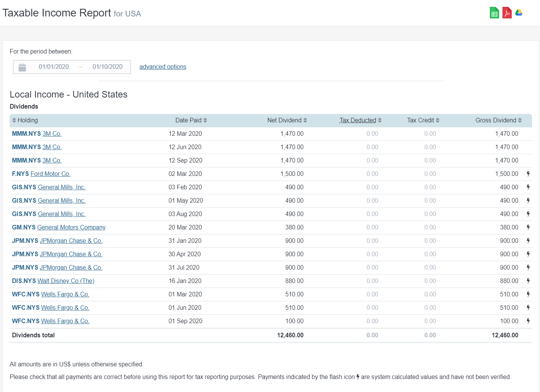This screenshot has width=540, height=392.
Task: Export report to Google Sheets
Action: [x=494, y=13]
